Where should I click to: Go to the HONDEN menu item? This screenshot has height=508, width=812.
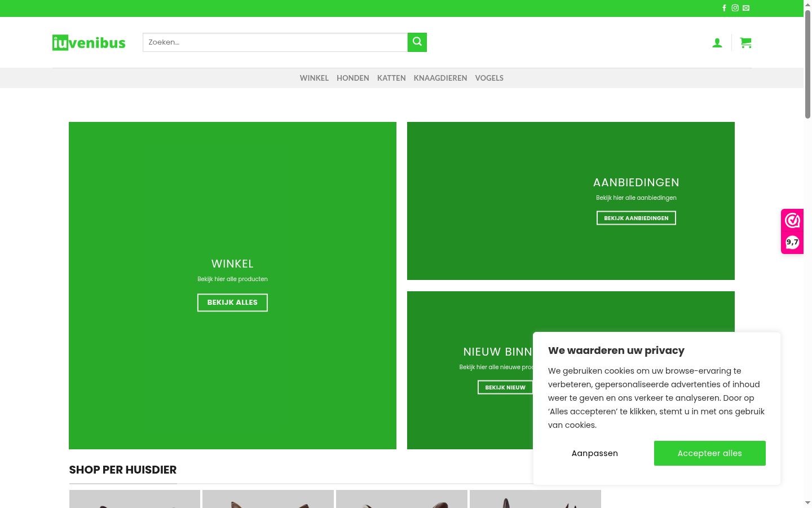coord(353,78)
